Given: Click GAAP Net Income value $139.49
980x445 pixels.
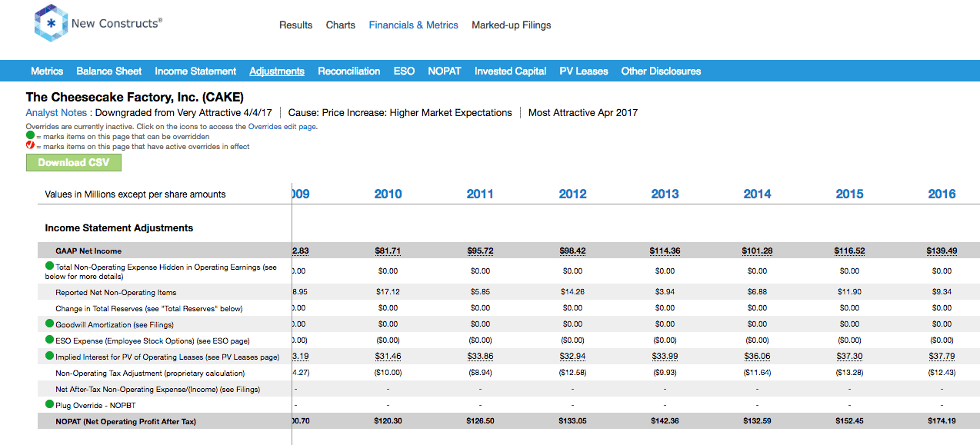Looking at the screenshot, I should (942, 251).
